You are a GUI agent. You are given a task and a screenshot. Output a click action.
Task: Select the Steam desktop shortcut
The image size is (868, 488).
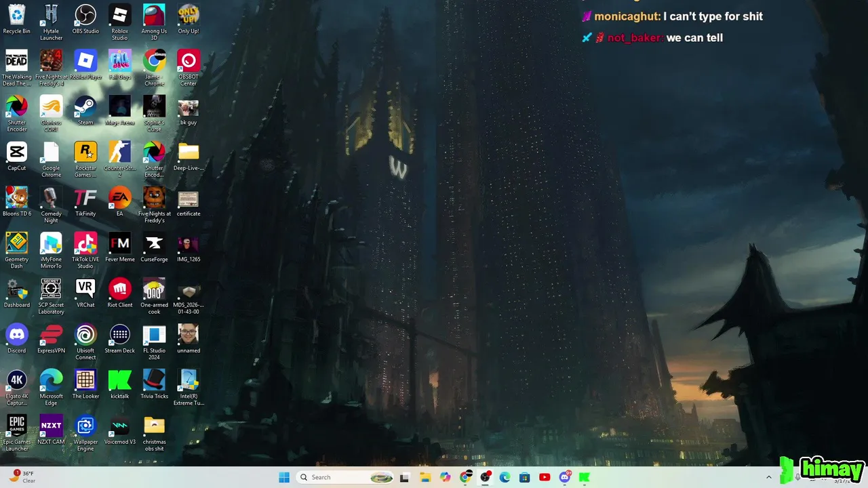pos(85,110)
